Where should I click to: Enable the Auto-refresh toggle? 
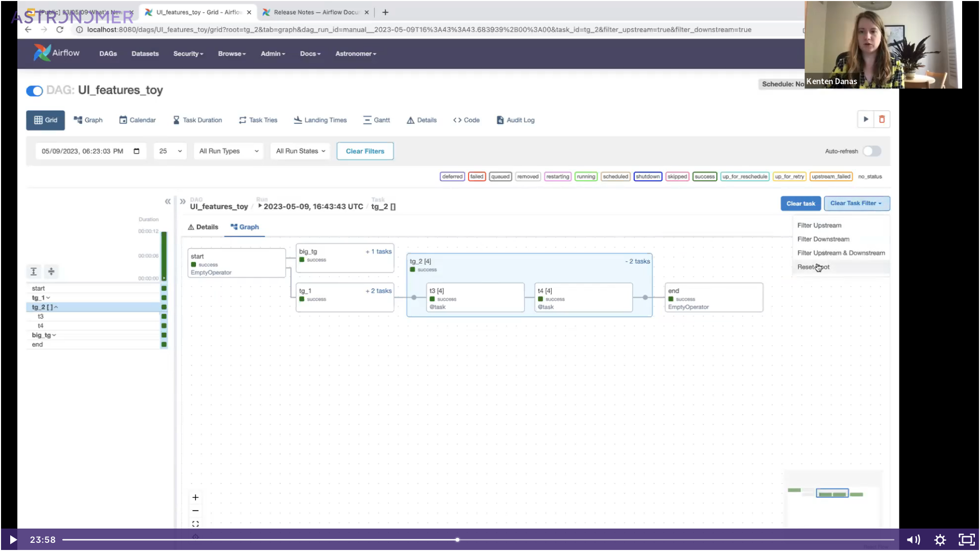pyautogui.click(x=872, y=151)
